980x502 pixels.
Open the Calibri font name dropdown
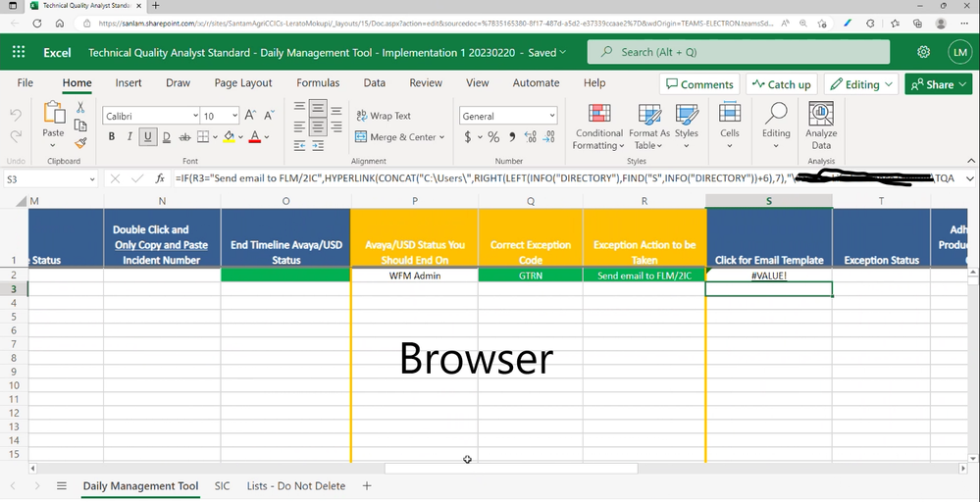point(195,116)
